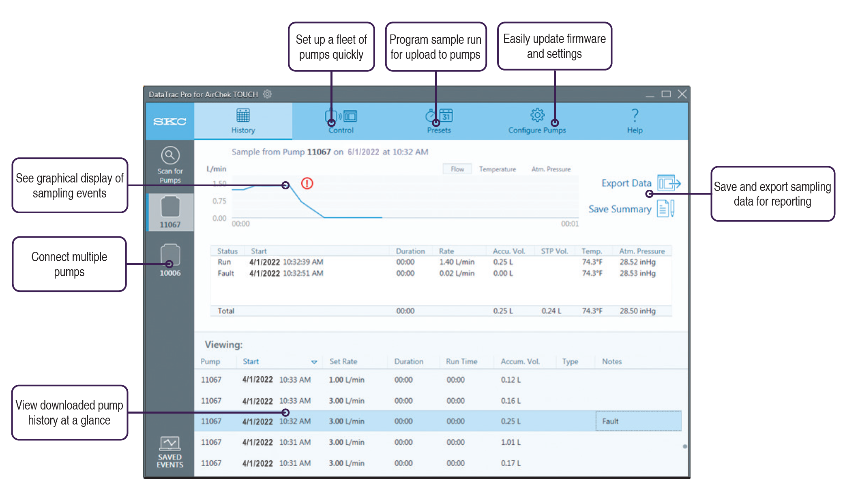Show the Temperature graph
This screenshot has height=504, width=858.
[x=498, y=169]
